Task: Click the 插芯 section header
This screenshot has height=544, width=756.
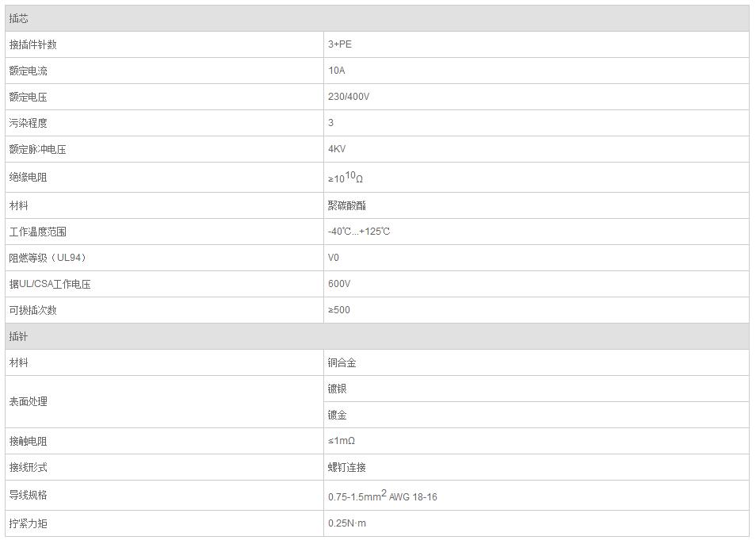Action: pos(18,18)
